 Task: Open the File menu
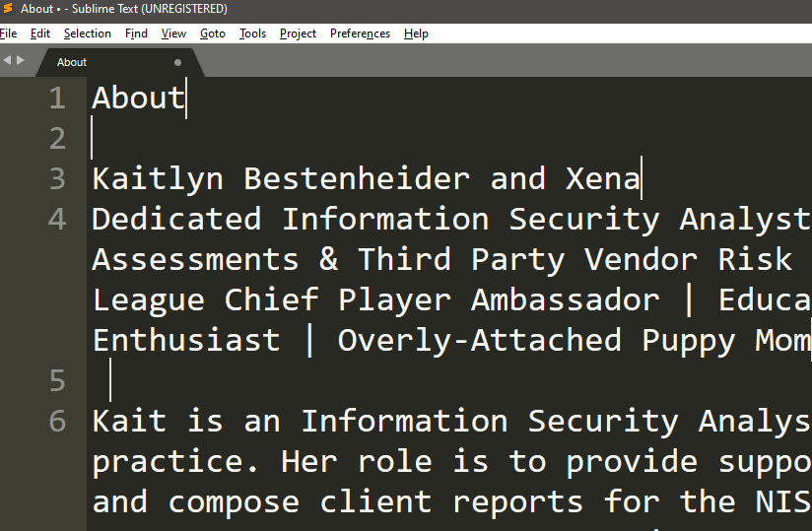(9, 33)
